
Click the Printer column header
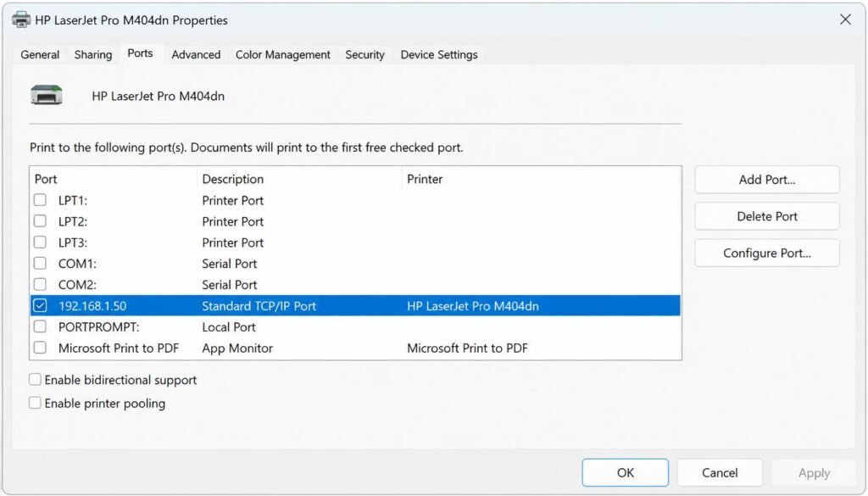coord(425,179)
